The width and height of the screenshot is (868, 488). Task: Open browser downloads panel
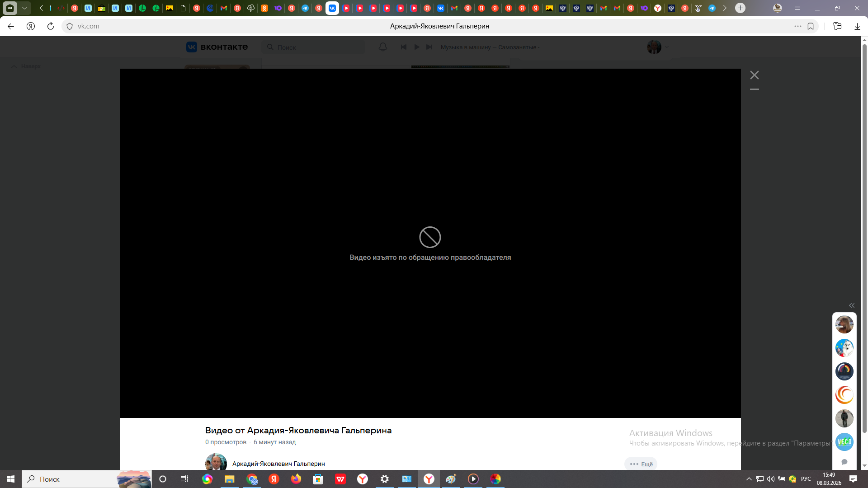click(857, 26)
